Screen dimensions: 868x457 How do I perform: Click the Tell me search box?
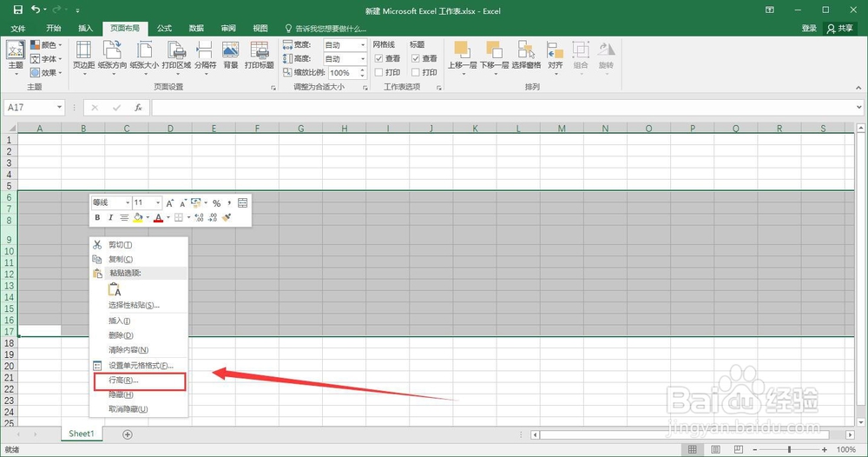coord(325,29)
